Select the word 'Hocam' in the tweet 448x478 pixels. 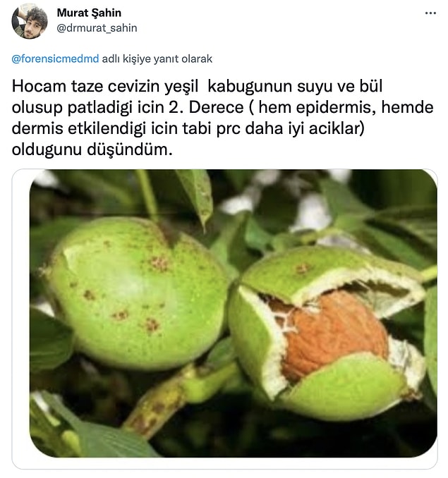39,86
